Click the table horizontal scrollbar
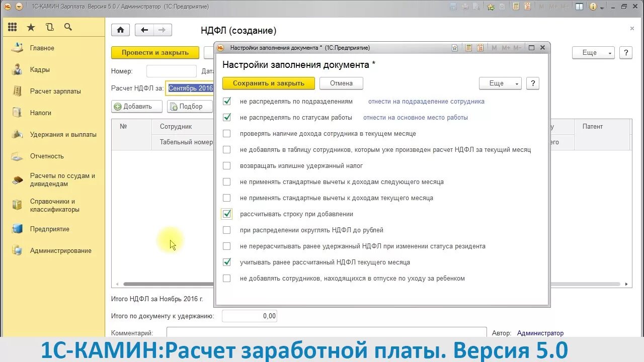 pos(372,284)
